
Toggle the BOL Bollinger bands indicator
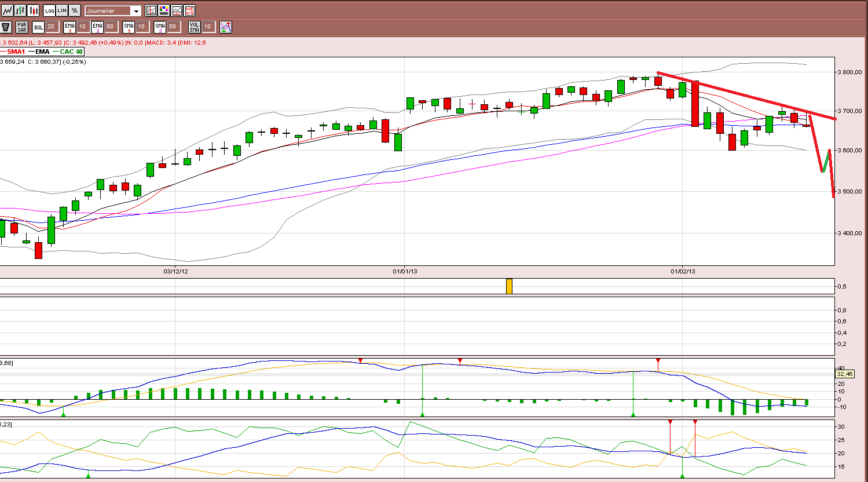[x=38, y=27]
